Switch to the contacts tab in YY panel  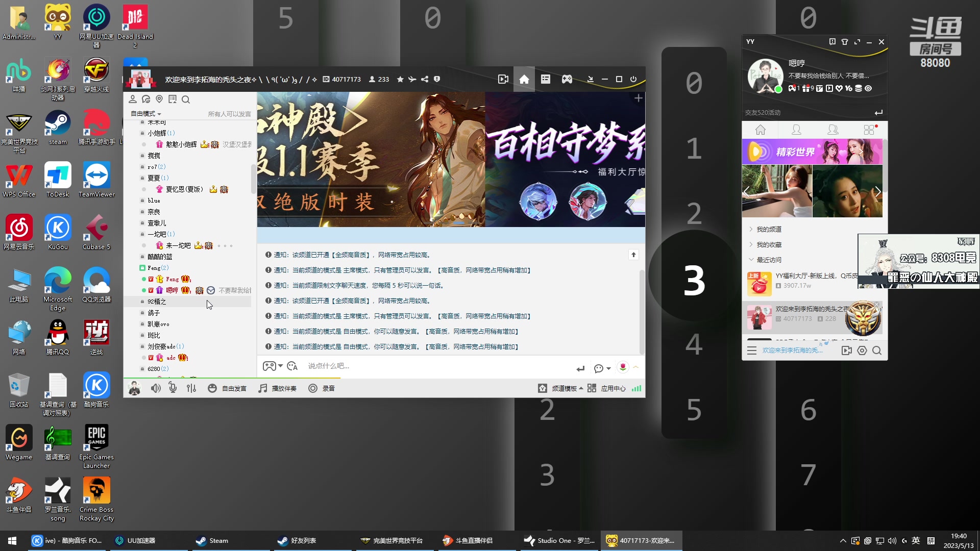795,130
